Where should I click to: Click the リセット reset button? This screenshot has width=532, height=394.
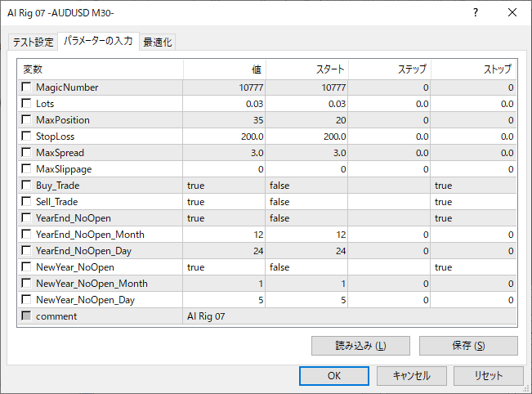[x=489, y=376]
